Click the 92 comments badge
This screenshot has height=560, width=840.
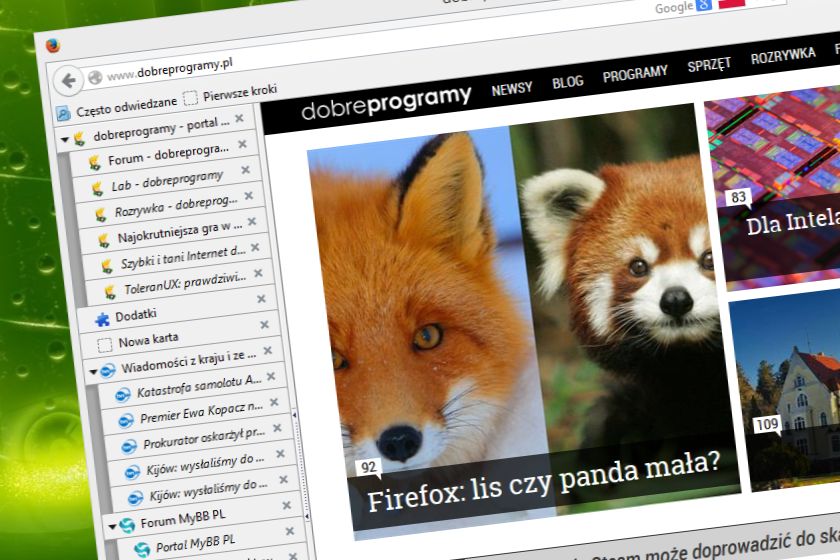point(369,467)
